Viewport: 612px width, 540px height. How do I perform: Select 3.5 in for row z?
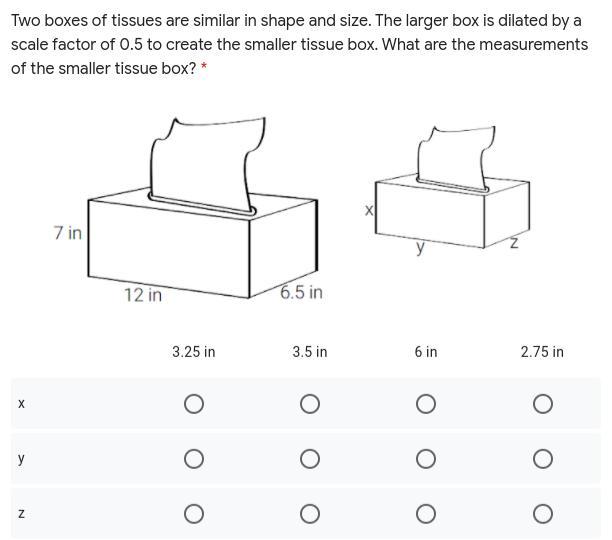coord(310,514)
